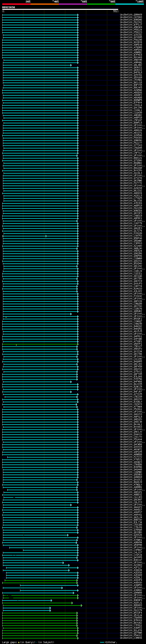This screenshot has width=146, height=644.
Task: Select the UniRef100_B9FYS5 label
Action: click(131, 85)
